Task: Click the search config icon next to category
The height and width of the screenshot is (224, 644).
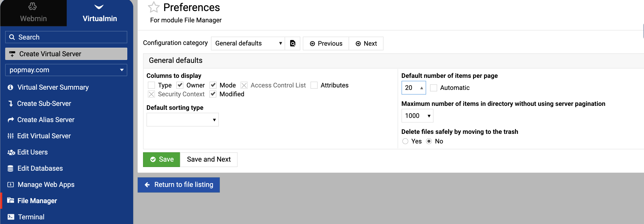Action: point(292,43)
